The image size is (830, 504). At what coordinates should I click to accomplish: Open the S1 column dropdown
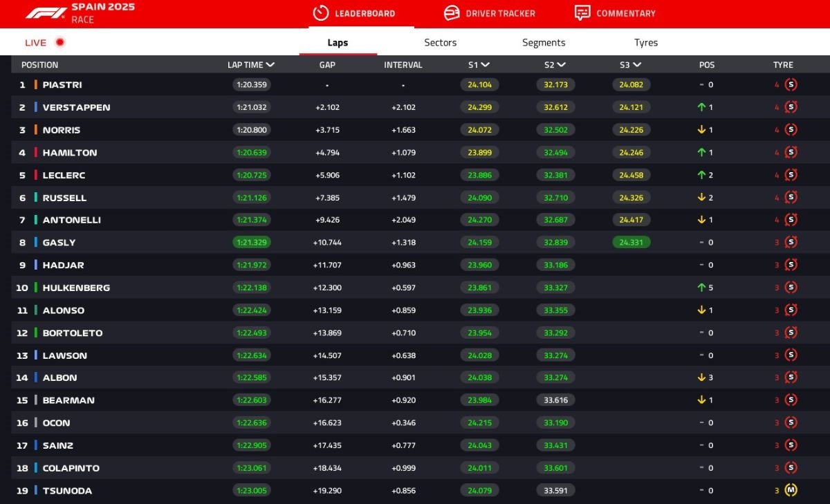pos(486,65)
